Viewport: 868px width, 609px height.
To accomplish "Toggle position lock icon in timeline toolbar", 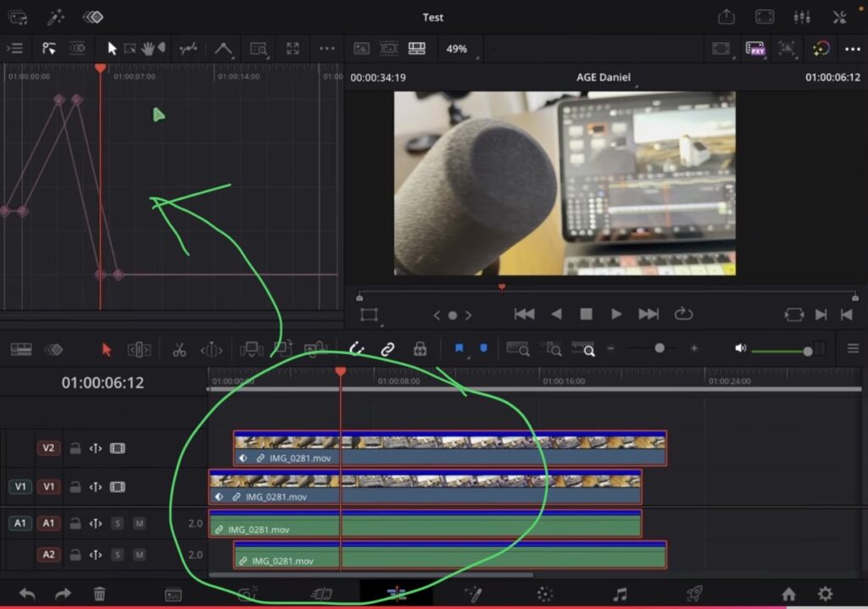I will click(420, 348).
